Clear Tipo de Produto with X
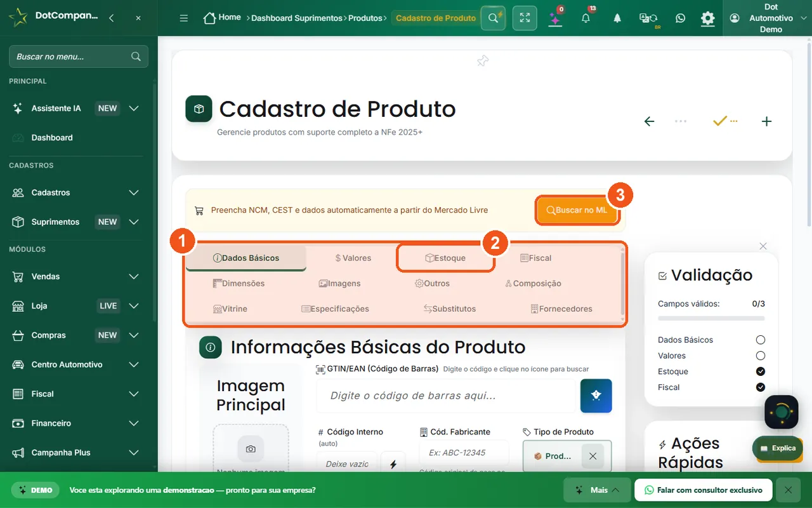 tap(593, 456)
